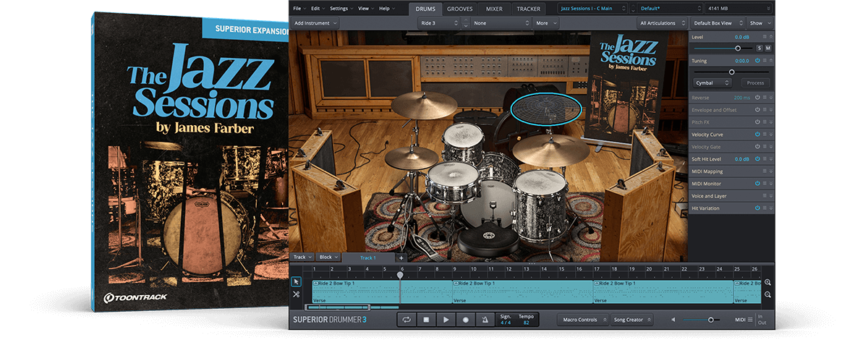Mute the instrument with M button
The height and width of the screenshot is (353, 868).
tap(767, 48)
